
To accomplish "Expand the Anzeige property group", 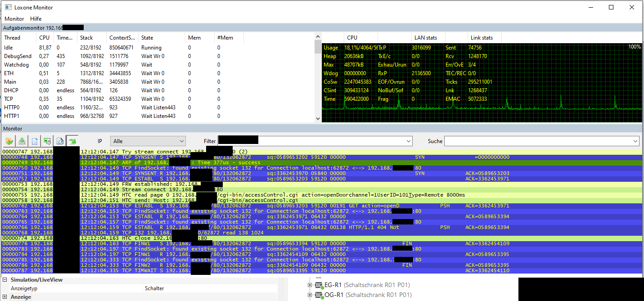I will 5,297.
